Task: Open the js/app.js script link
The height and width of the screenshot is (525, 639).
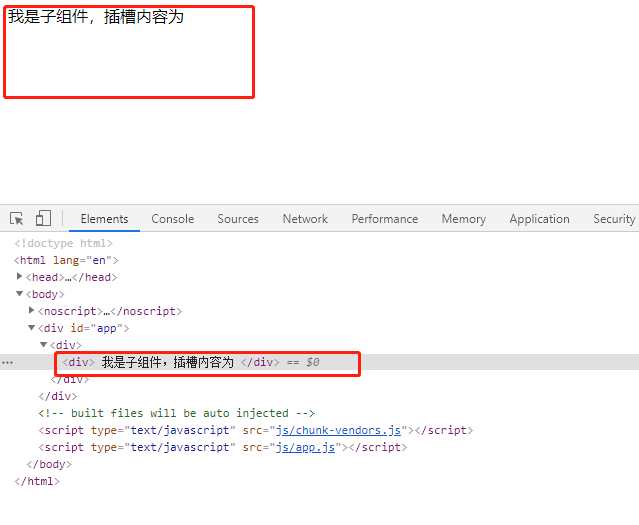Action: [305, 447]
